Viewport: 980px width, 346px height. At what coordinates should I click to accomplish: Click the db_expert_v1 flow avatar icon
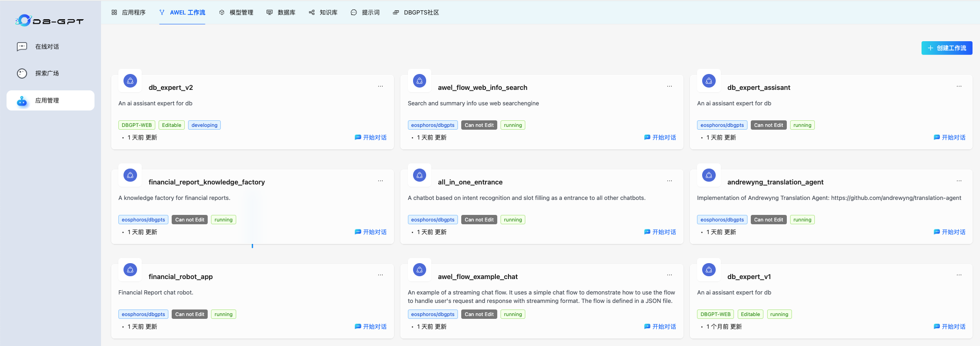[709, 270]
